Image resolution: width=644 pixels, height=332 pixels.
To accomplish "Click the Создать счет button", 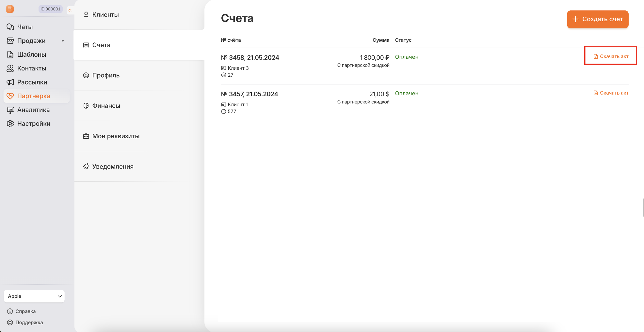I will [598, 19].
